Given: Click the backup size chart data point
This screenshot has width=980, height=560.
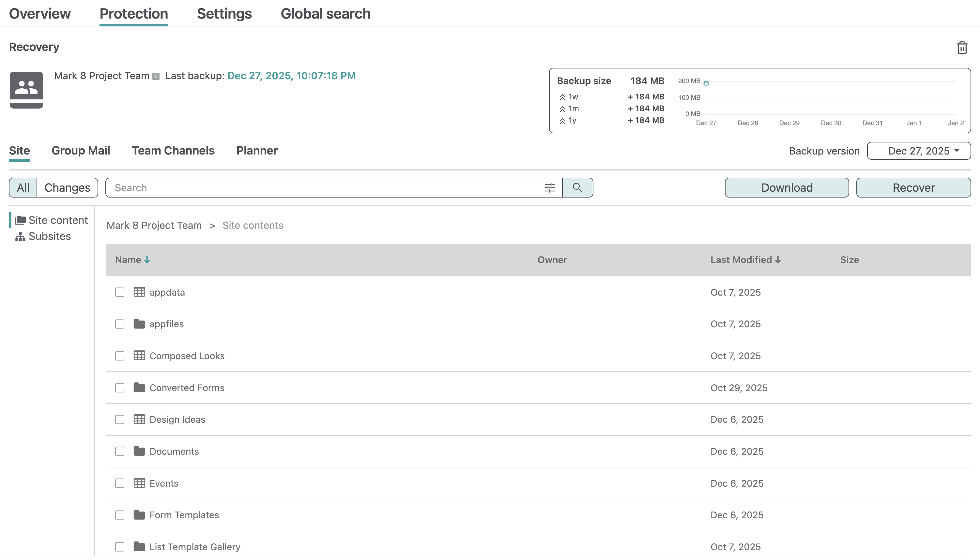Looking at the screenshot, I should pyautogui.click(x=706, y=83).
